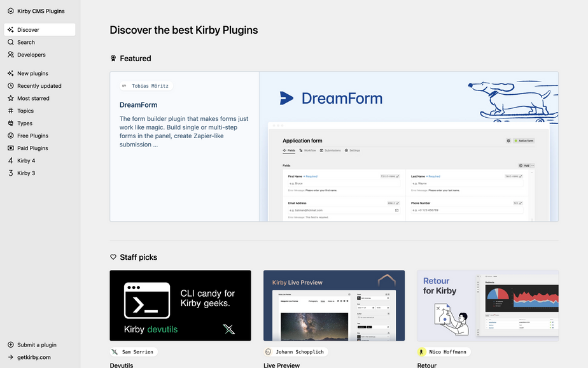Viewport: 588px width, 368px height.
Task: Select the Free Plugins smiley icon
Action: [11, 136]
